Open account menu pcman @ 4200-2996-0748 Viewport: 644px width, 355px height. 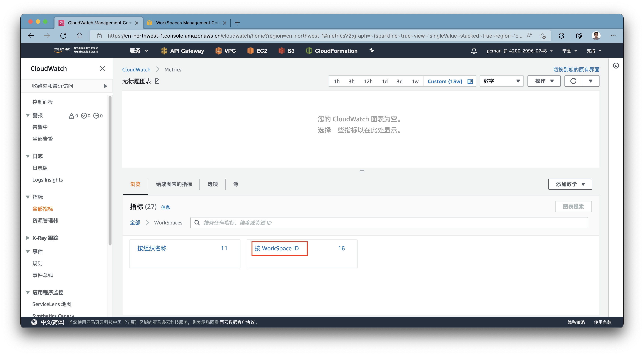[520, 51]
